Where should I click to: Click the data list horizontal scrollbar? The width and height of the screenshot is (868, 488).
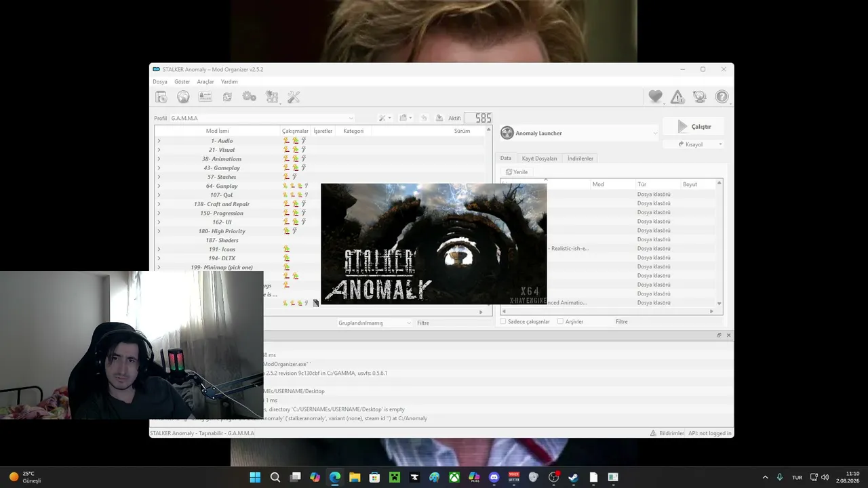pos(607,311)
